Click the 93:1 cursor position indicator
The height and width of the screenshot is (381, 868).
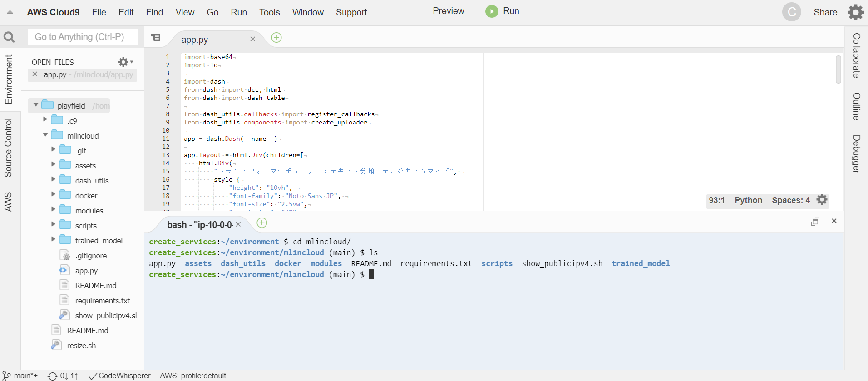pos(717,200)
